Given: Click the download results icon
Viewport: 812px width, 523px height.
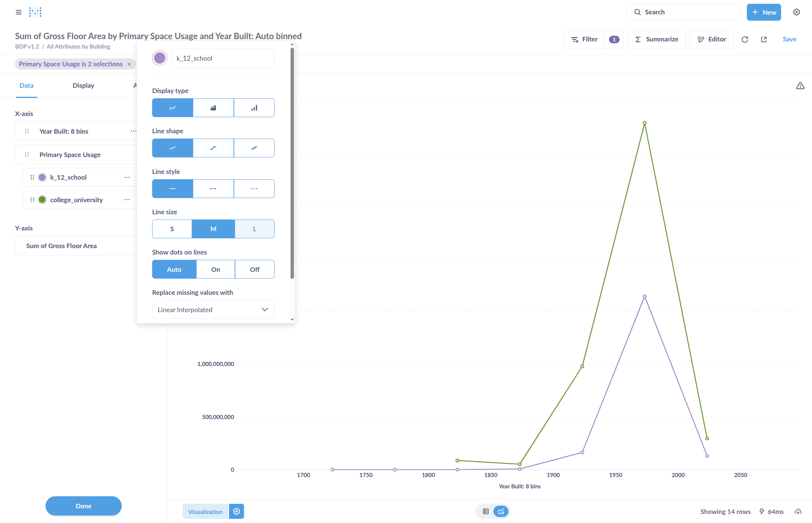Looking at the screenshot, I should click(x=798, y=511).
